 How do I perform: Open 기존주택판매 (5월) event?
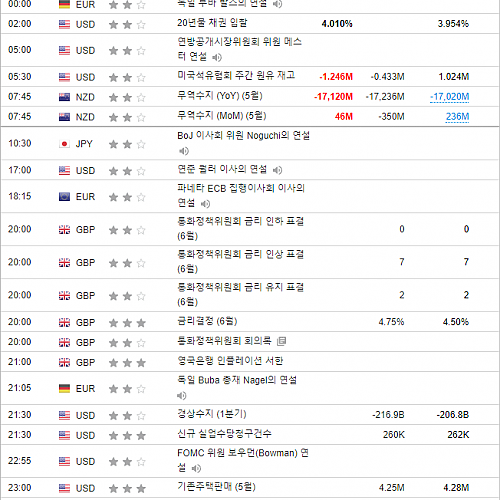pyautogui.click(x=216, y=487)
